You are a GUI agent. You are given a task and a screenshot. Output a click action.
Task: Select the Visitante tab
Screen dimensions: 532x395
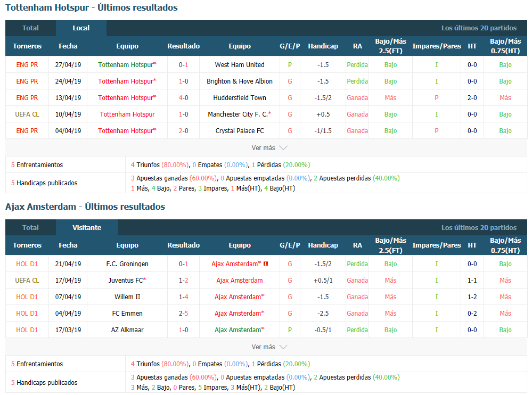pyautogui.click(x=87, y=227)
